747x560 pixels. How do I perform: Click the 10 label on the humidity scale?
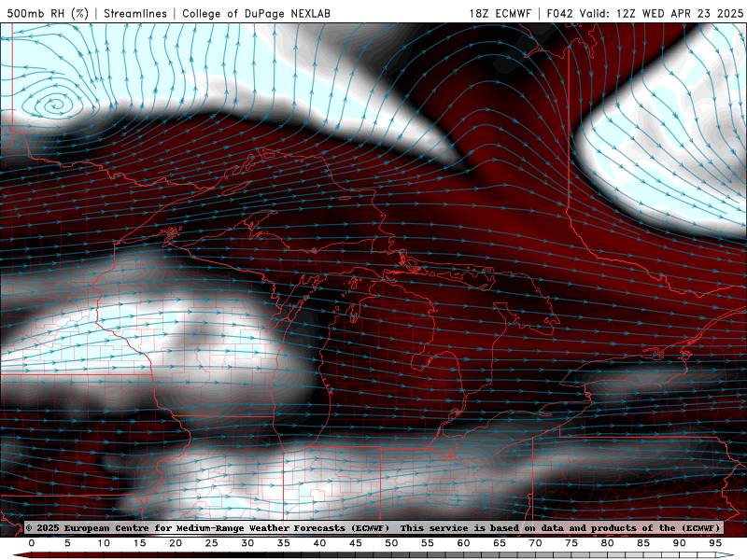click(x=104, y=543)
